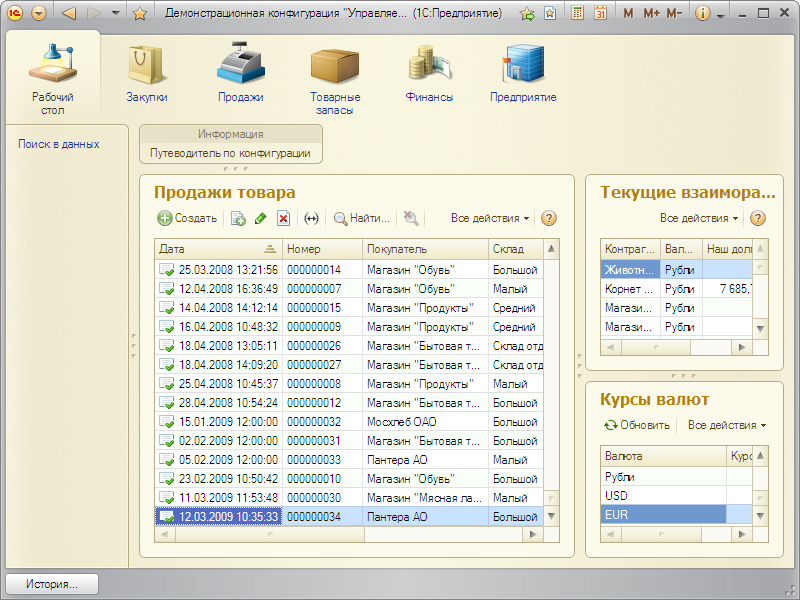The width and height of the screenshot is (800, 600).
Task: Click the Номер column header
Action: [x=322, y=249]
